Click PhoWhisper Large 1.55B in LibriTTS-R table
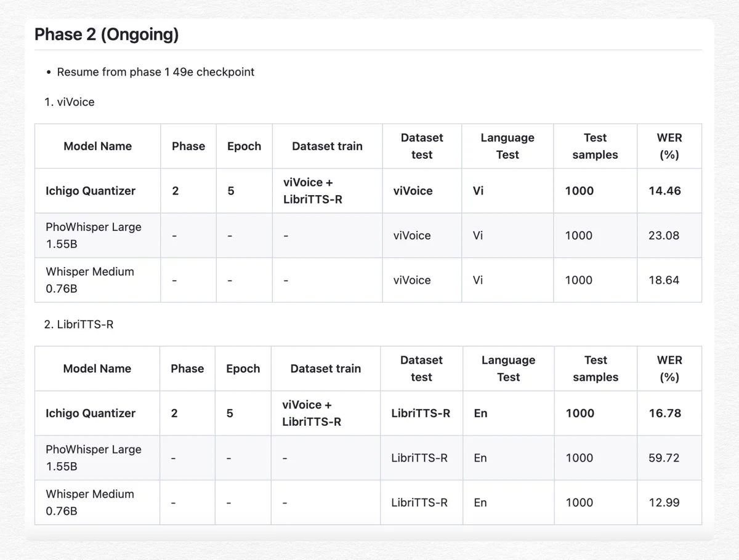This screenshot has width=739, height=560. tap(94, 458)
